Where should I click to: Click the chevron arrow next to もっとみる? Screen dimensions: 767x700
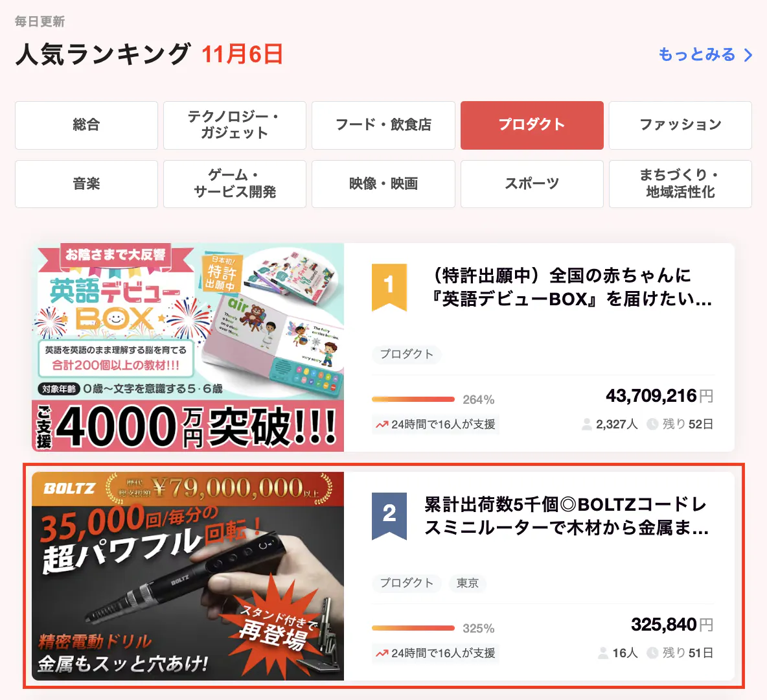tap(748, 55)
